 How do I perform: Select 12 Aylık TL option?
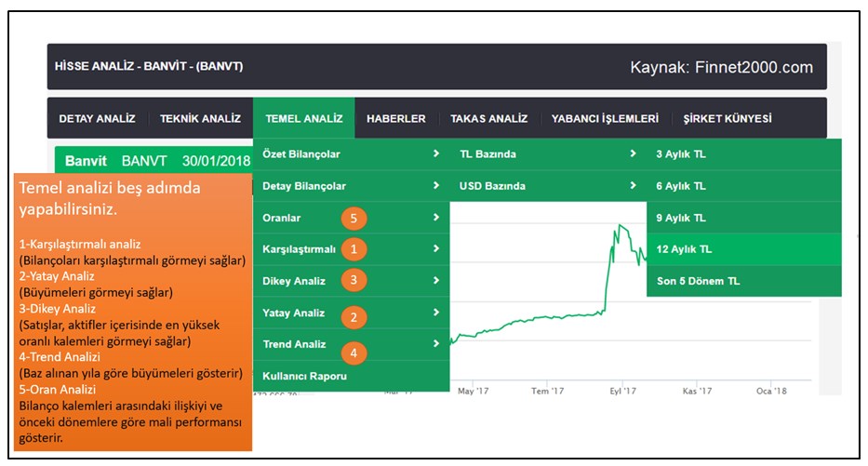click(x=744, y=249)
